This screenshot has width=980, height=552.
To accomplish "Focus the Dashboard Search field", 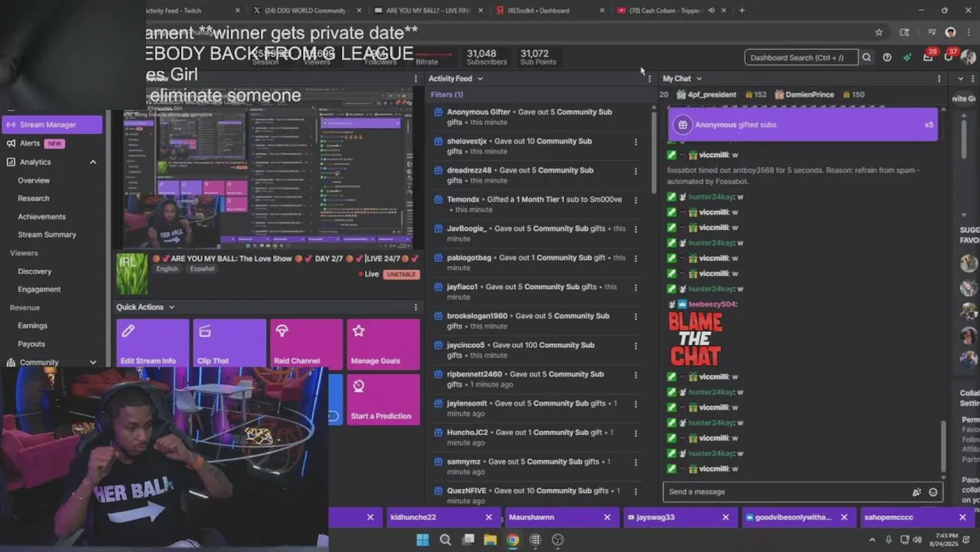I will pos(801,58).
